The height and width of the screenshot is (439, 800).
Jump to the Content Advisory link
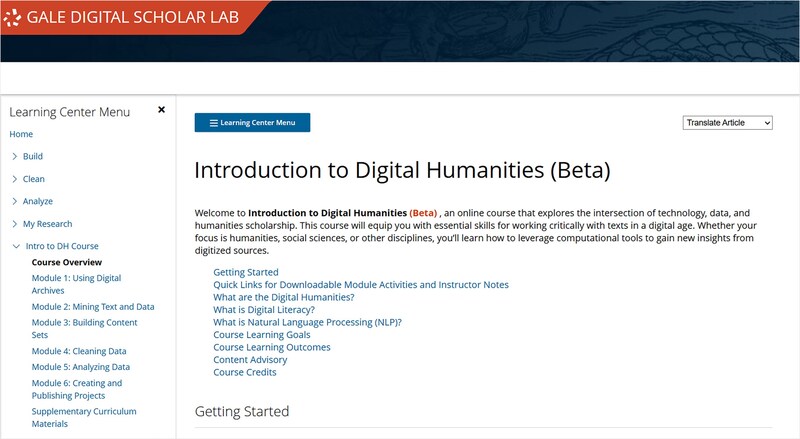[x=250, y=360]
